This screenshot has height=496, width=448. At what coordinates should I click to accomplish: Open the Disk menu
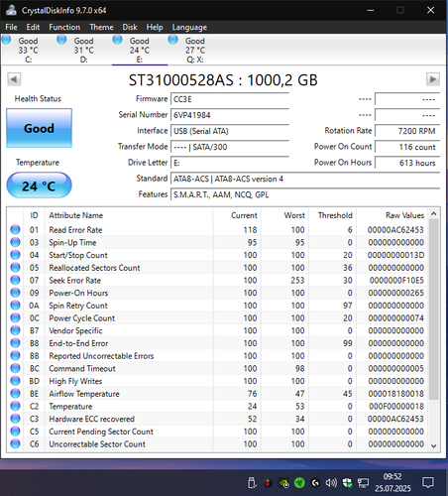[x=130, y=27]
